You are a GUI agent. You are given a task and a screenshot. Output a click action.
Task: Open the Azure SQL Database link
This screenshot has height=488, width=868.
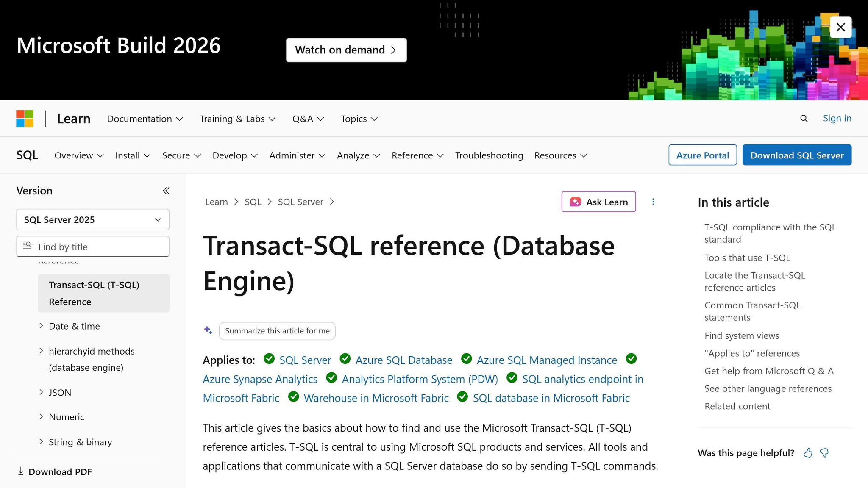[x=404, y=360]
